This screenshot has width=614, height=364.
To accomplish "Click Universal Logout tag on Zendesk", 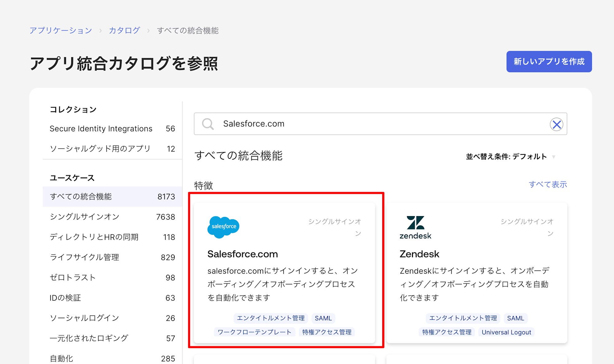I will (506, 332).
